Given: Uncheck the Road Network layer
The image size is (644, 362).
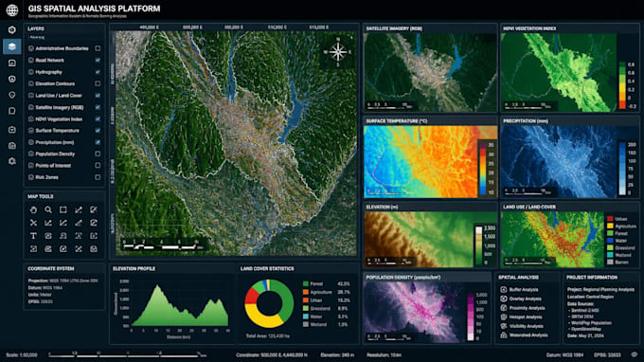Looking at the screenshot, I should 98,60.
